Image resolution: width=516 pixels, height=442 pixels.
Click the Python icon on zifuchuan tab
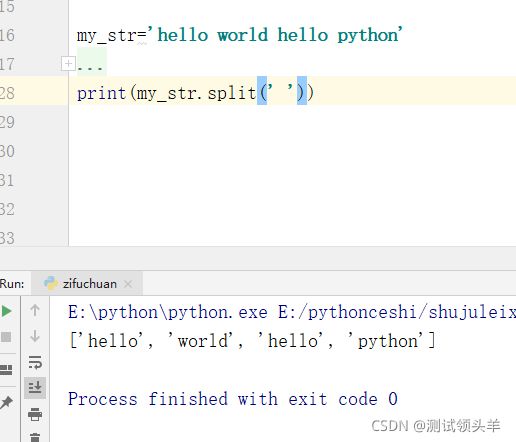click(x=51, y=283)
